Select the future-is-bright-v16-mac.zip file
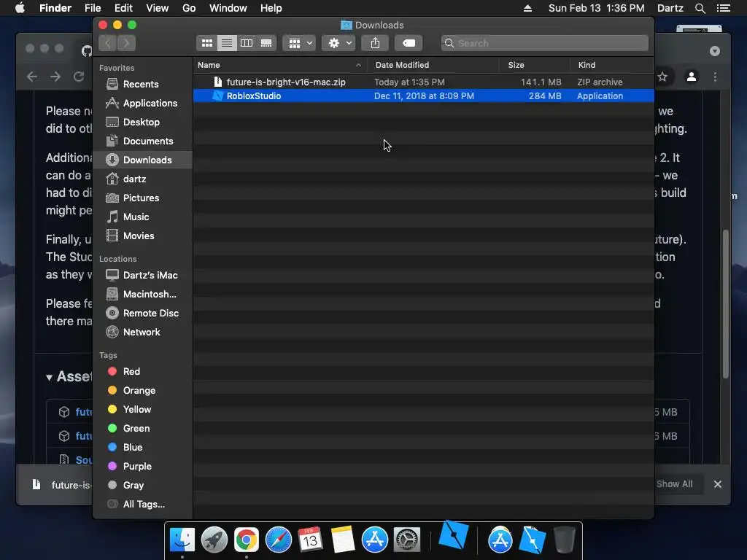The width and height of the screenshot is (747, 560). (424, 82)
